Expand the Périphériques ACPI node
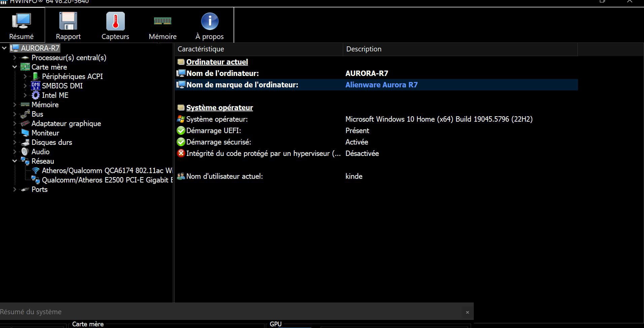This screenshot has height=328, width=644. point(25,76)
